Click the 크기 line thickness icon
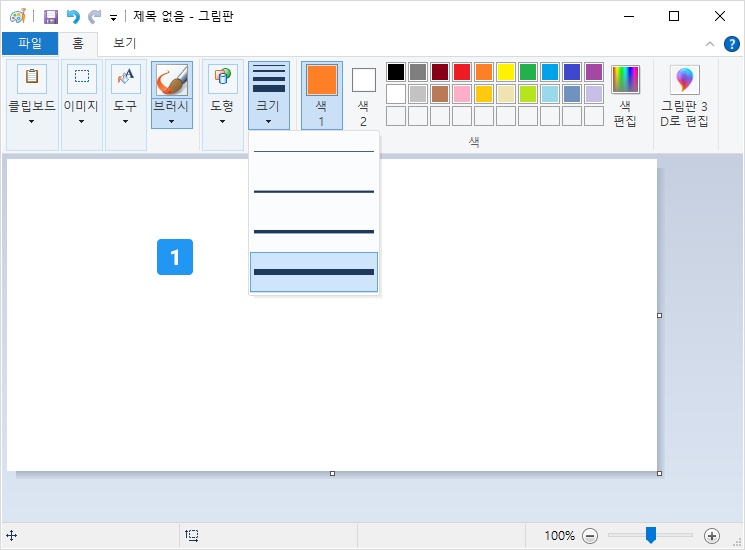 click(269, 78)
